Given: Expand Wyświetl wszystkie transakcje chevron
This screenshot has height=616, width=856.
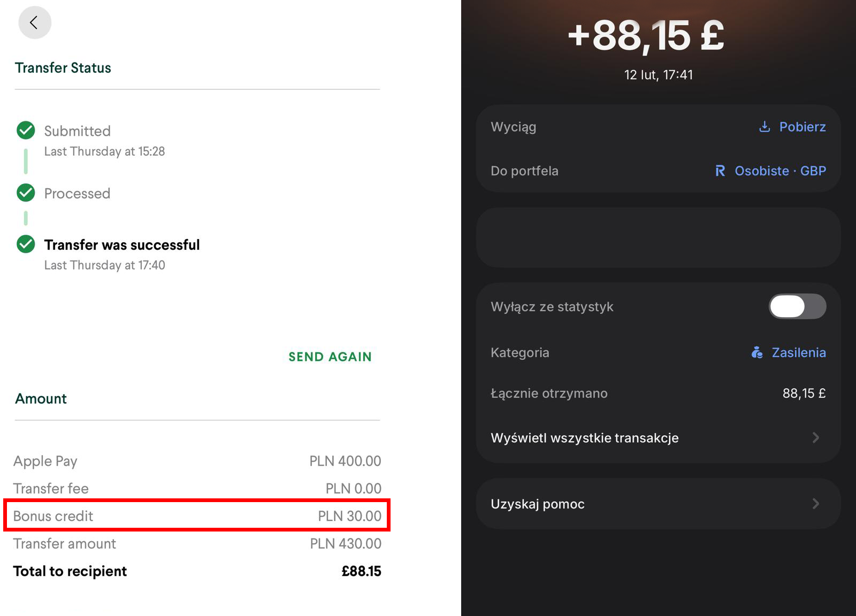Looking at the screenshot, I should (x=815, y=438).
